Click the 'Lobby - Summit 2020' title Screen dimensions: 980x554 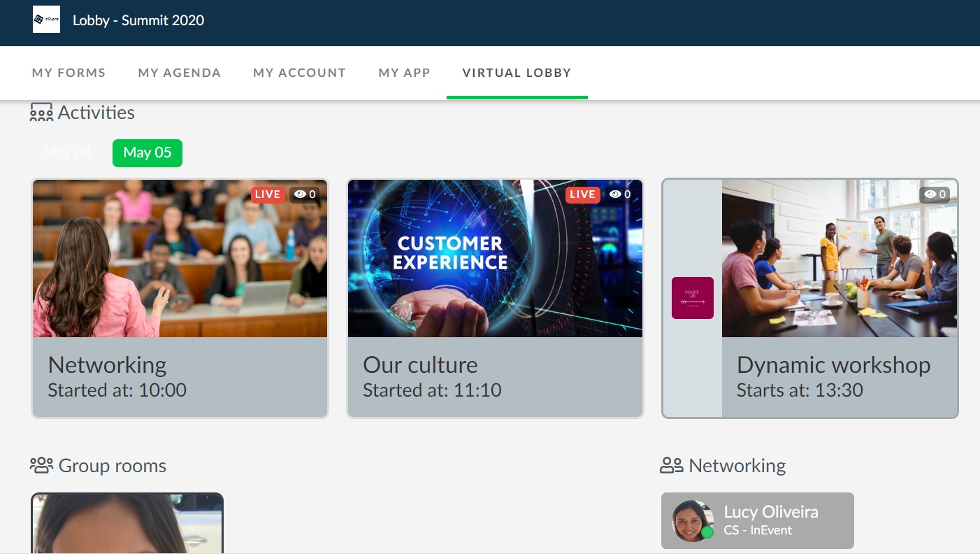[138, 20]
